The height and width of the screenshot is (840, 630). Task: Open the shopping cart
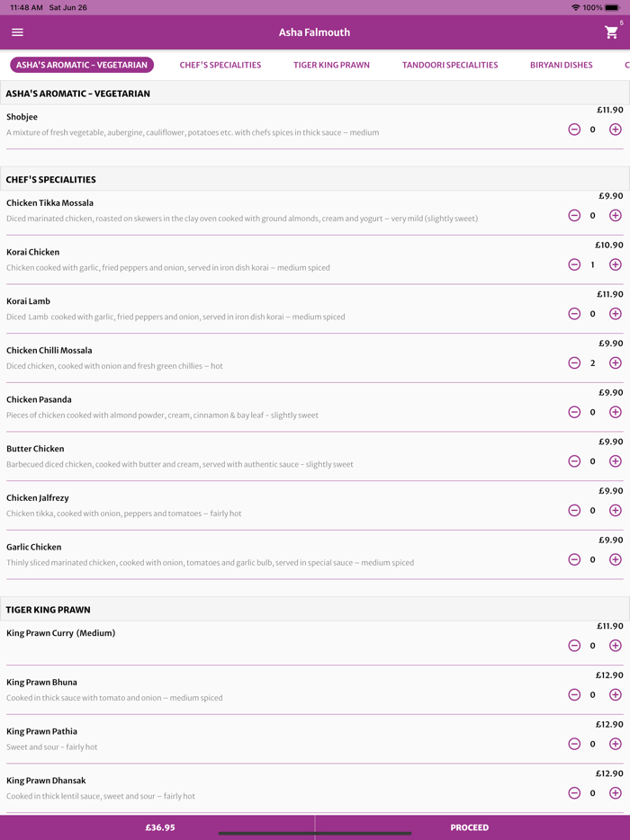coord(612,32)
